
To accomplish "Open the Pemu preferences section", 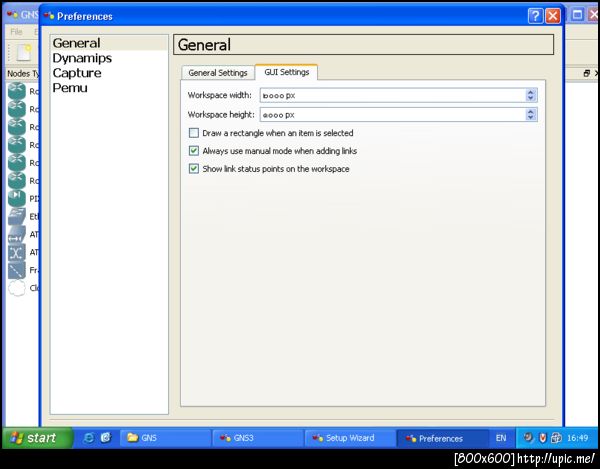I will coord(109,88).
